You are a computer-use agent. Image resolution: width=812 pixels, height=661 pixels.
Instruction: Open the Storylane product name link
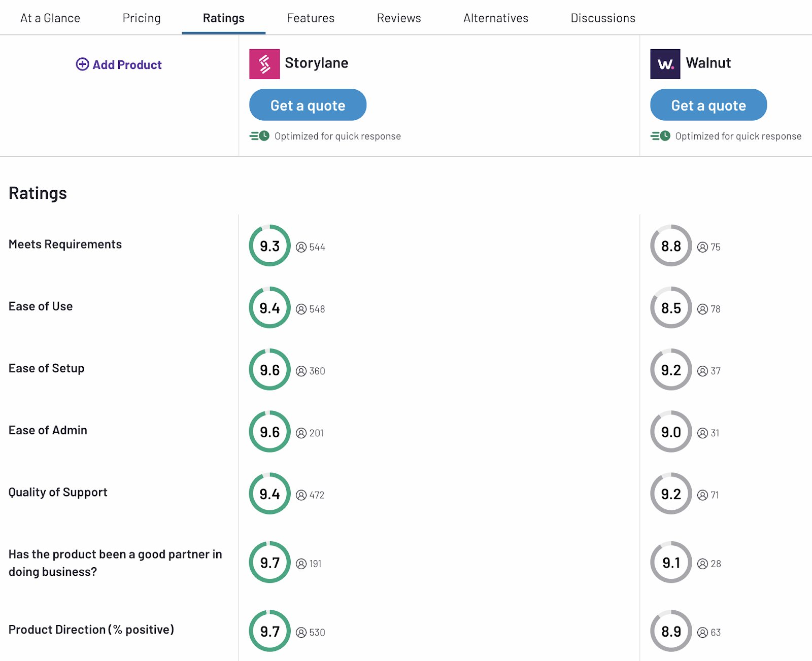coord(316,63)
